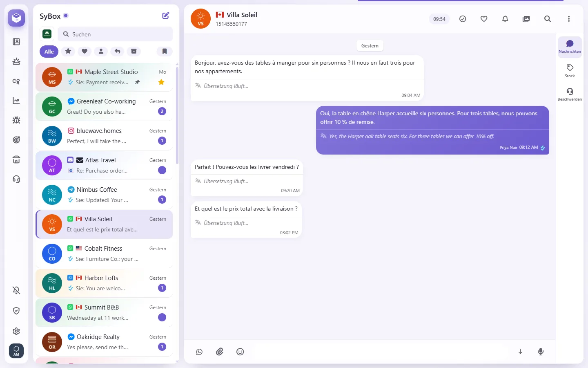This screenshot has width=588, height=368.
Task: Click the WhatsApp template icon in the composer
Action: 199,352
